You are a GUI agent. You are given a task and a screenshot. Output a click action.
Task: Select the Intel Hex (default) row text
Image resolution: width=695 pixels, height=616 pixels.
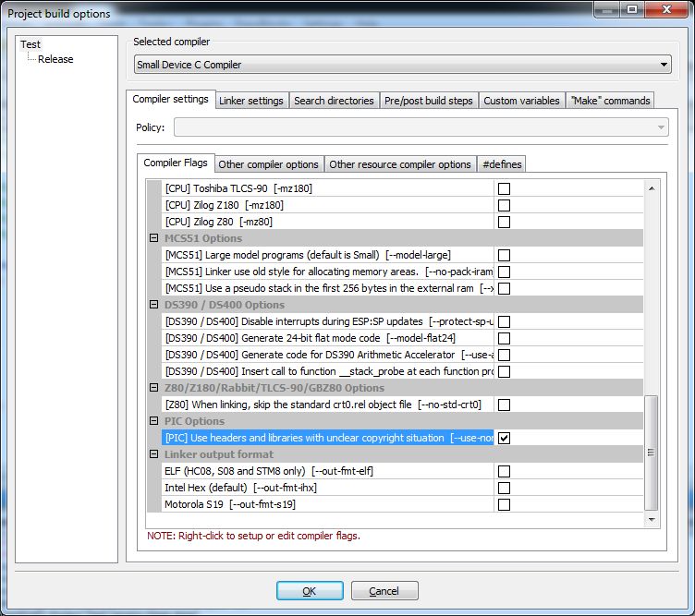click(240, 488)
